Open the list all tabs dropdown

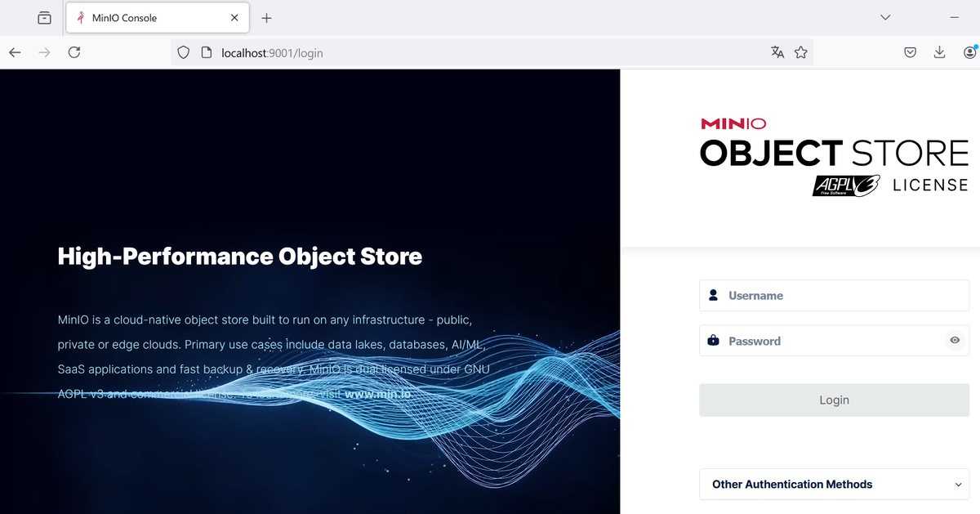tap(885, 17)
